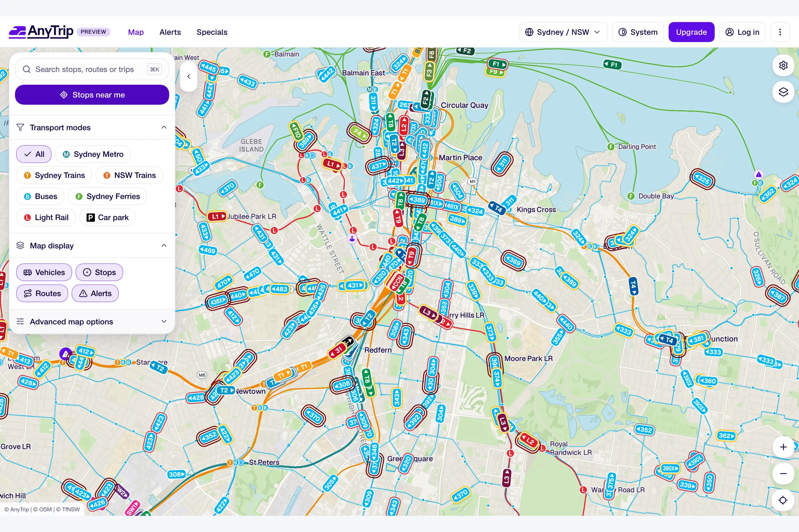Click the Circular Quay station label

click(x=464, y=105)
